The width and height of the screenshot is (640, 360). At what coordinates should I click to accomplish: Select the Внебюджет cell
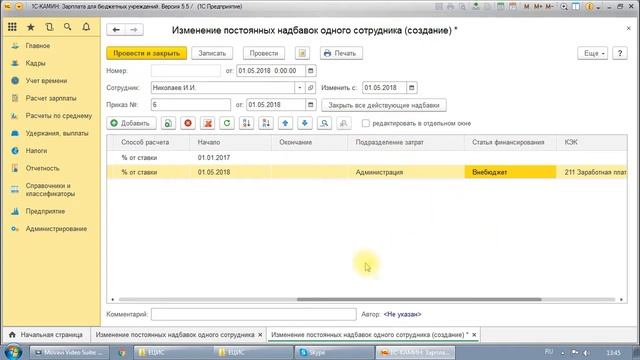point(510,172)
